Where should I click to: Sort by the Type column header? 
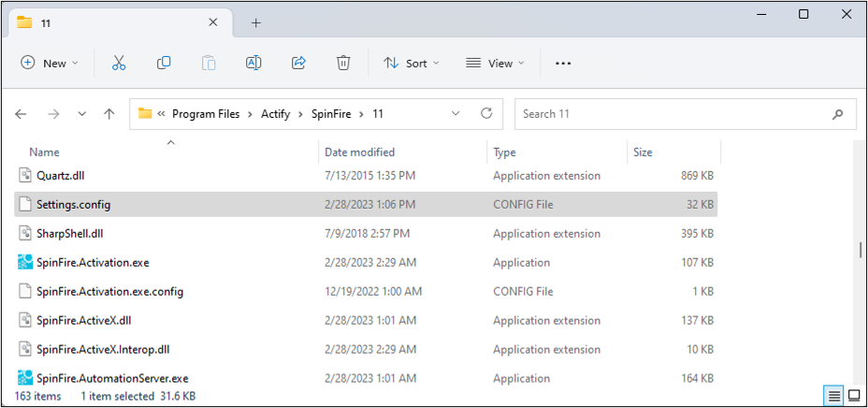pos(504,153)
